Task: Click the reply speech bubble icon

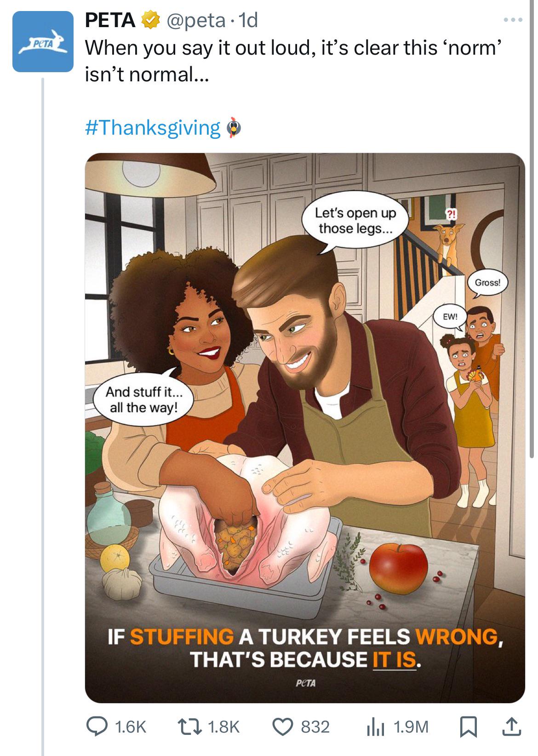Action: (97, 726)
